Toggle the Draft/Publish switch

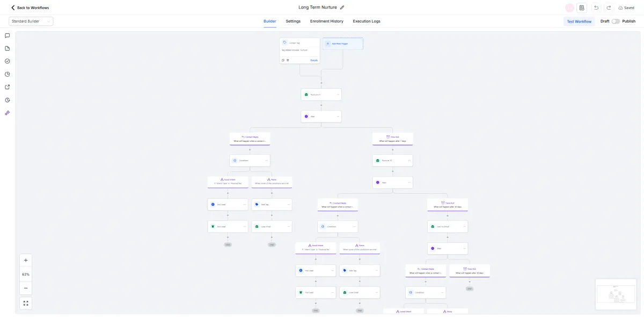point(616,21)
